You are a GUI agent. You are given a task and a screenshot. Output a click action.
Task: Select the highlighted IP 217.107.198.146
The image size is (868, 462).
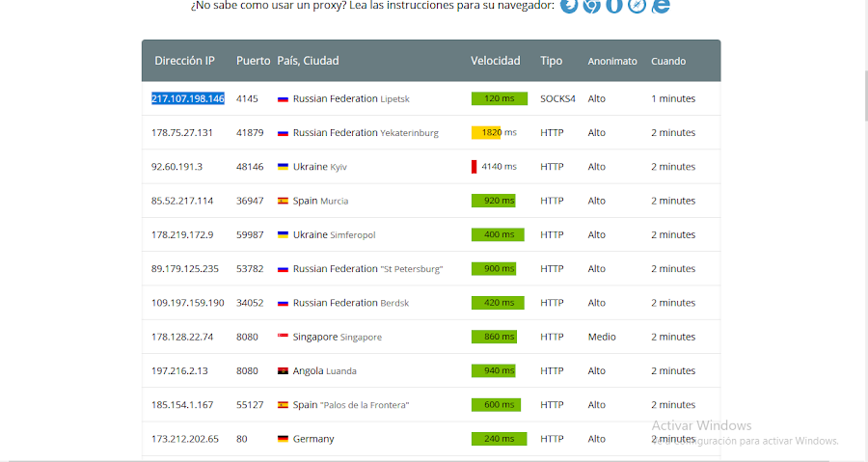(188, 98)
